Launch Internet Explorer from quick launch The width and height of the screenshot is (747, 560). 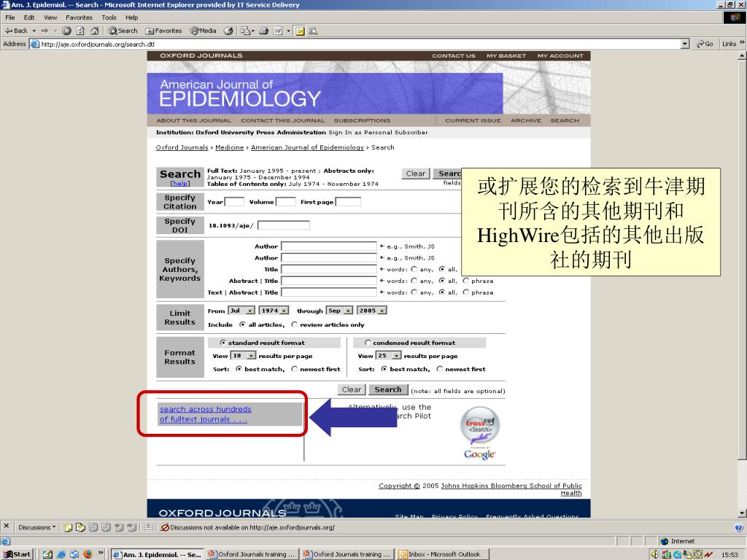pyautogui.click(x=61, y=554)
